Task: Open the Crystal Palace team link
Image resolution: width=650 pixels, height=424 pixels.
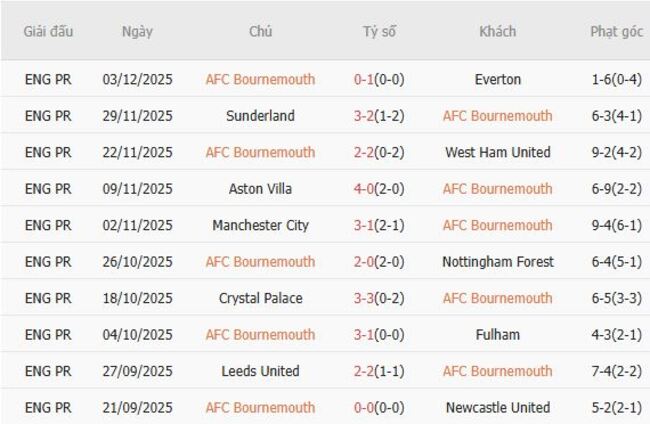Action: (x=260, y=298)
